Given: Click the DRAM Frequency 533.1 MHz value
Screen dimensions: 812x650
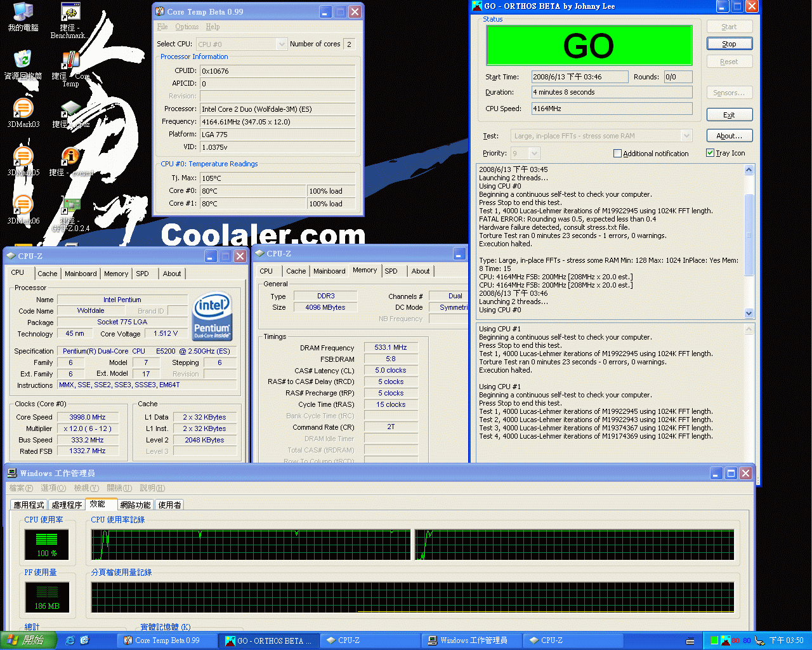Looking at the screenshot, I should pos(391,347).
